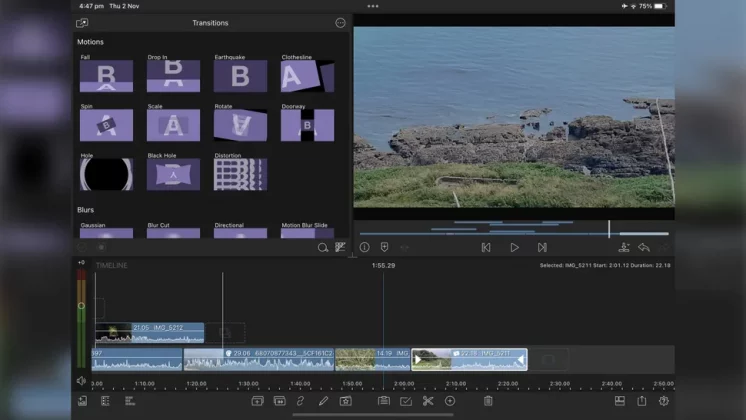Open the library source selector icon
This screenshot has height=420, width=746.
click(82, 23)
